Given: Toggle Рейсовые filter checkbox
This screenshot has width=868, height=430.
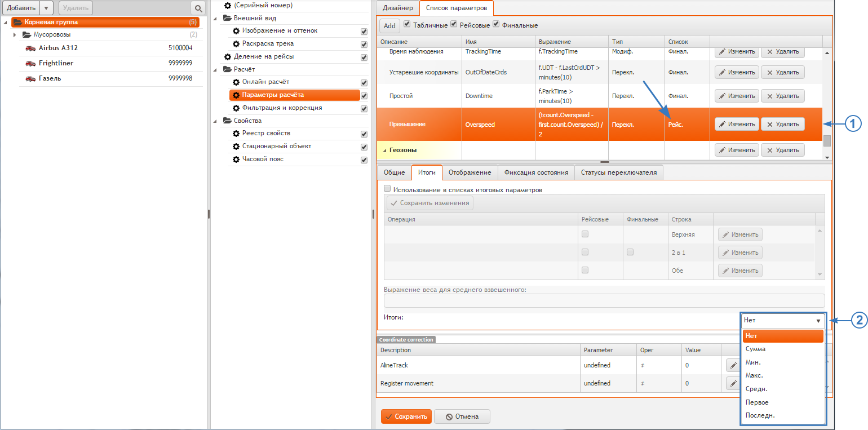Looking at the screenshot, I should [454, 24].
